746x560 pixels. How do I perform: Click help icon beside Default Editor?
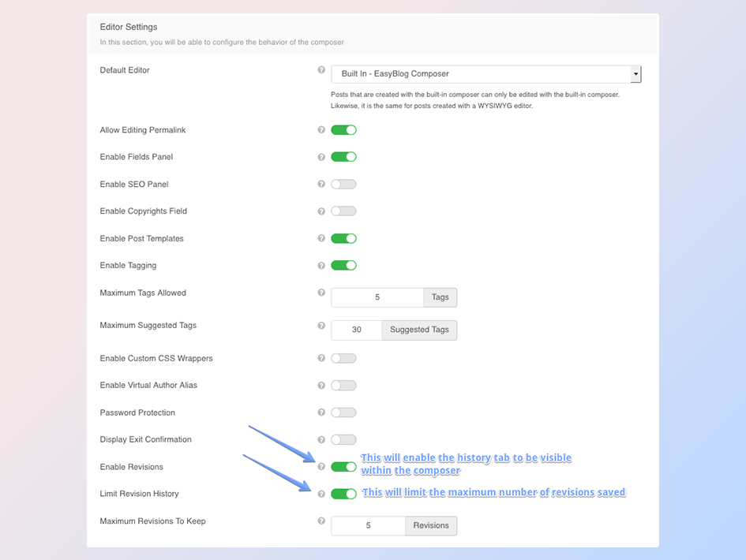pyautogui.click(x=321, y=70)
